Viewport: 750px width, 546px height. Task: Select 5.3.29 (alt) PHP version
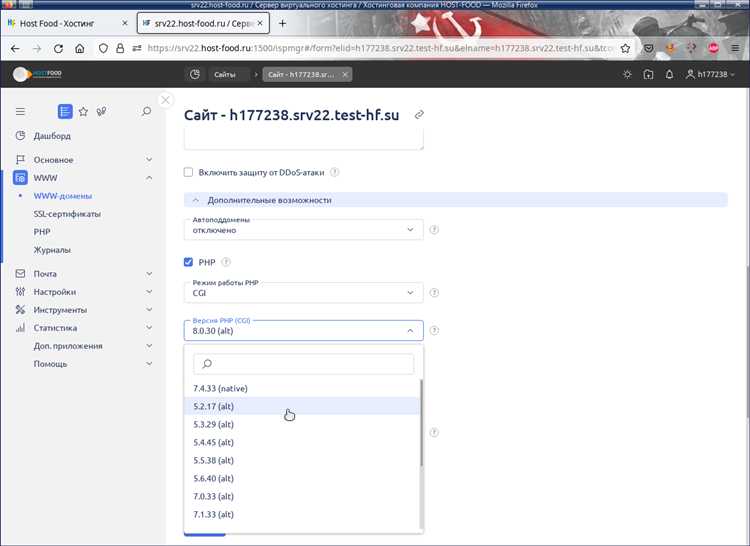tap(302, 424)
